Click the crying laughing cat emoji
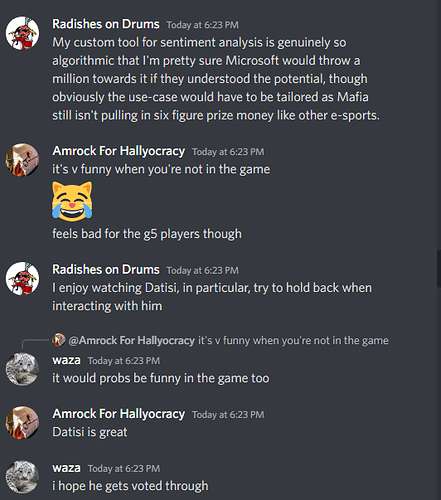This screenshot has width=441, height=500. point(72,201)
